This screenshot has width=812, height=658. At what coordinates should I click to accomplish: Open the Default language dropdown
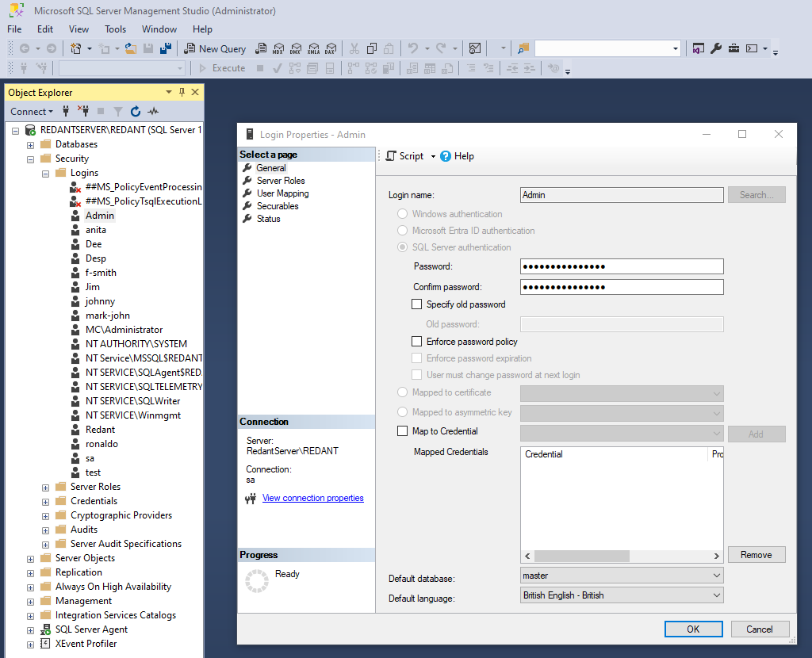[x=622, y=595]
